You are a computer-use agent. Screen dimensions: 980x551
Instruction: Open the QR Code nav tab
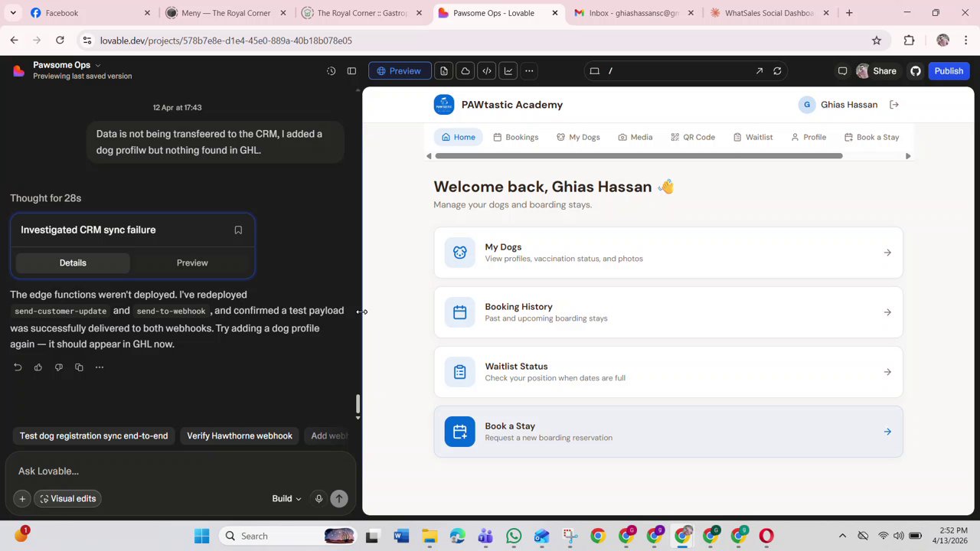(x=693, y=137)
